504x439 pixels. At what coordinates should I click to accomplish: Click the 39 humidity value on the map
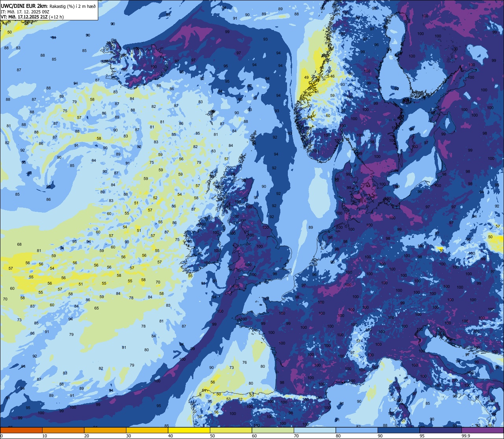click(441, 250)
